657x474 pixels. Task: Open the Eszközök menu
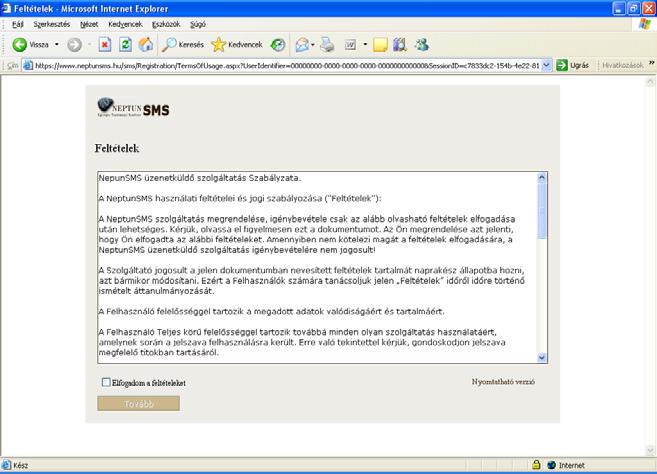pyautogui.click(x=166, y=24)
